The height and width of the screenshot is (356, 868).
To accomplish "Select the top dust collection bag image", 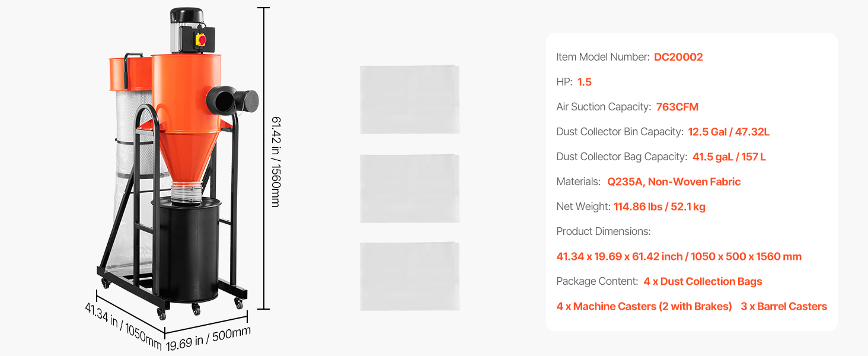I will click(x=409, y=99).
